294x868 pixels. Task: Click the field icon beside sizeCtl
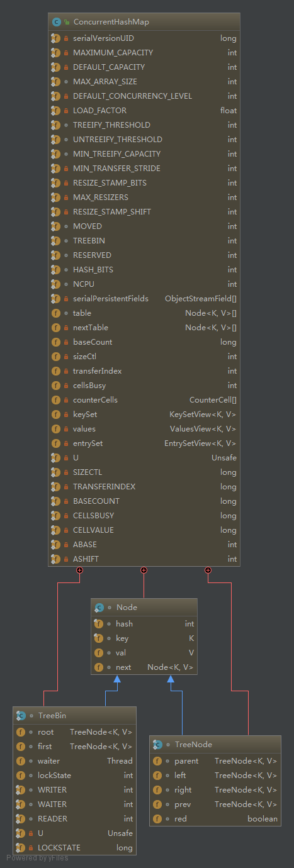click(x=55, y=357)
